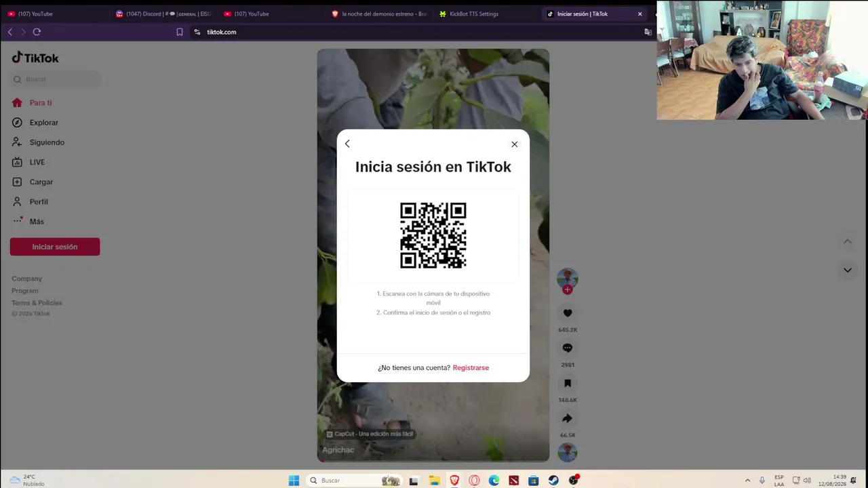The width and height of the screenshot is (868, 488).
Task: Switch to la noche del demonio estreno tab
Action: [x=380, y=14]
